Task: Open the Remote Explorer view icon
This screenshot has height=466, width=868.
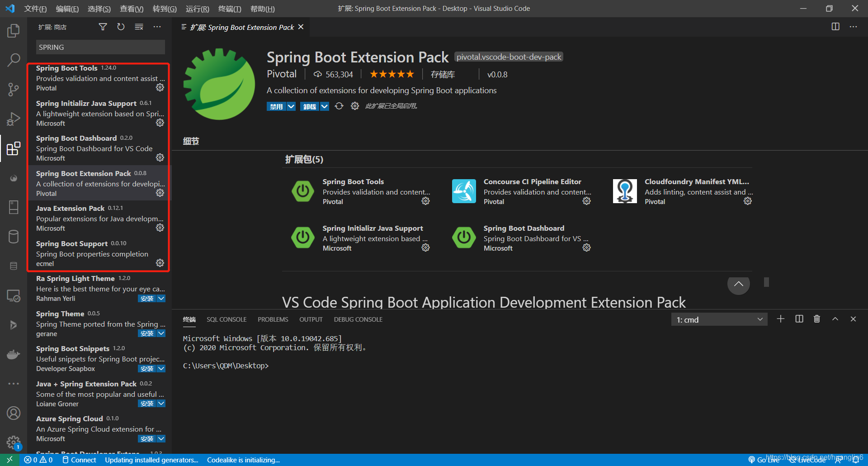Action: point(14,296)
